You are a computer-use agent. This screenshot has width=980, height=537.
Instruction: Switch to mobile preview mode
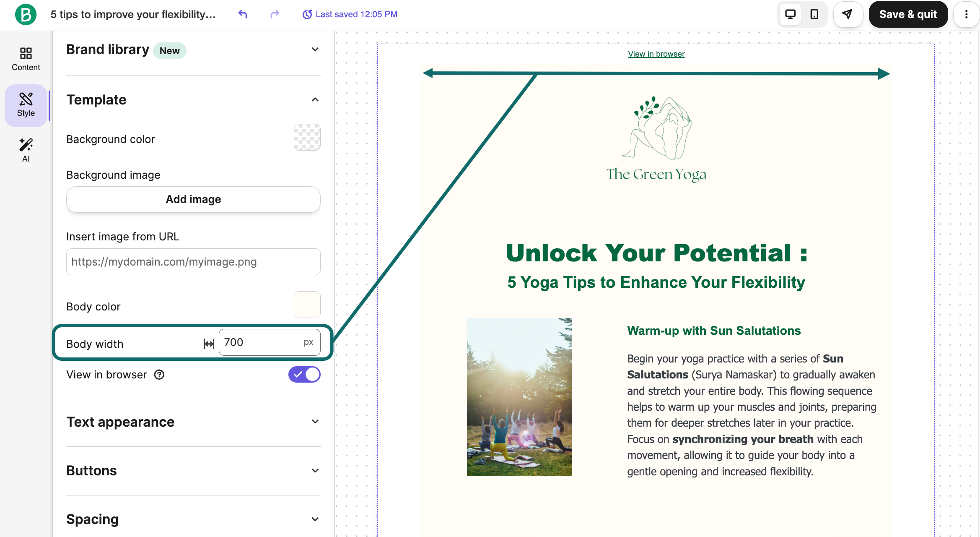click(x=814, y=14)
